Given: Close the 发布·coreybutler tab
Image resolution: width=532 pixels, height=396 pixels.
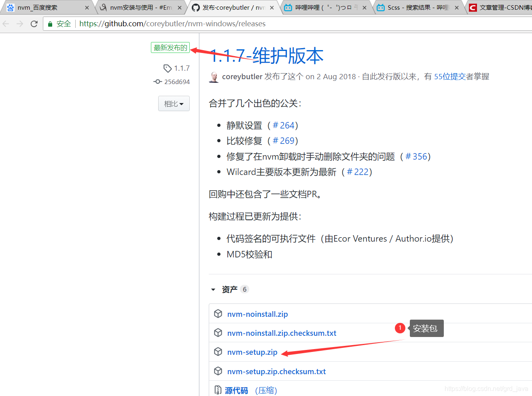Looking at the screenshot, I should click(x=272, y=8).
